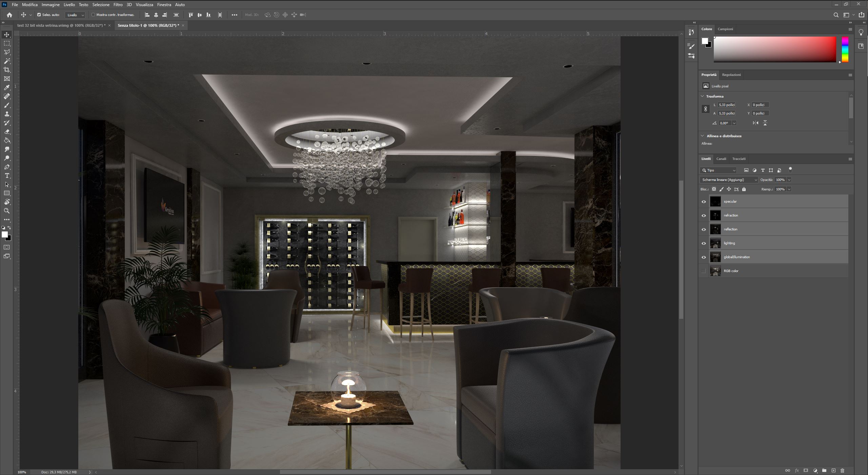Show the RGB color layer
The image size is (868, 475).
[x=704, y=271]
